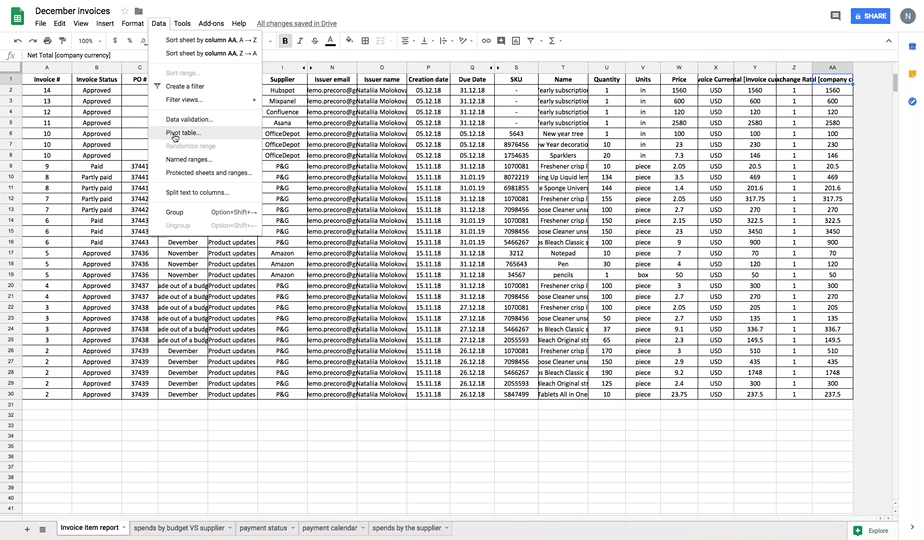924x540 pixels.
Task: Open the Google Sheets home icon
Action: [18, 17]
